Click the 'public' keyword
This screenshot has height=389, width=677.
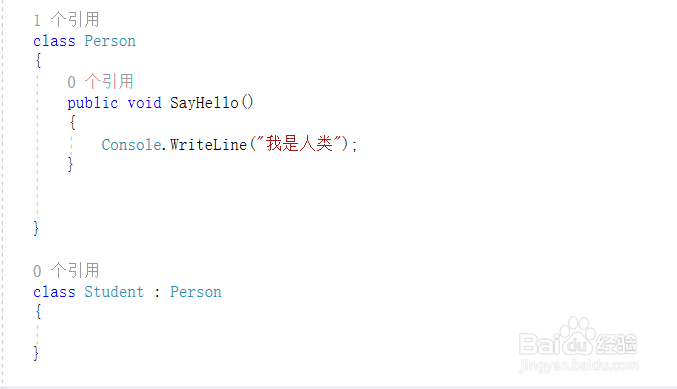pos(92,103)
